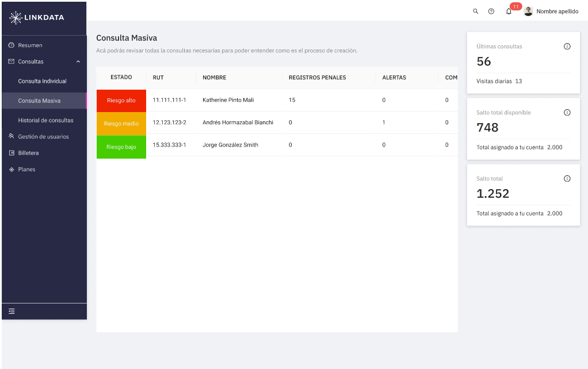Click the Riesgo alto badge for Katherine Pinto
The width and height of the screenshot is (588, 369).
121,99
